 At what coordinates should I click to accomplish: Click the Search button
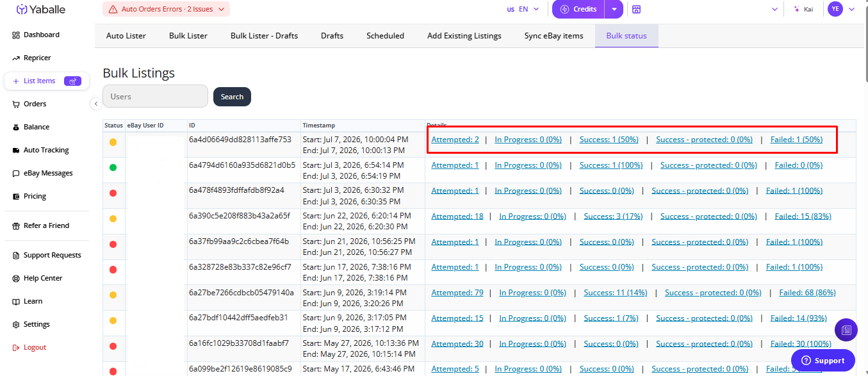pos(232,97)
